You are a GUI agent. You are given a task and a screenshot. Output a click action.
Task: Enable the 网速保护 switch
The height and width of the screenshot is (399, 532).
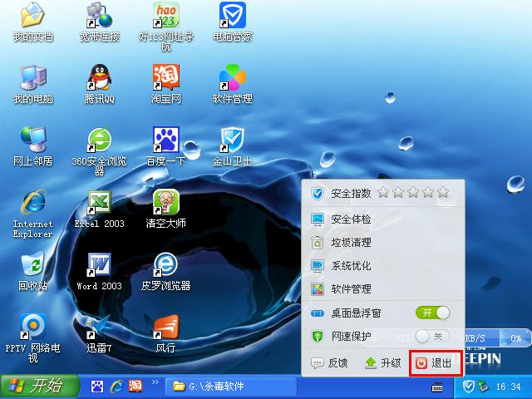point(432,336)
